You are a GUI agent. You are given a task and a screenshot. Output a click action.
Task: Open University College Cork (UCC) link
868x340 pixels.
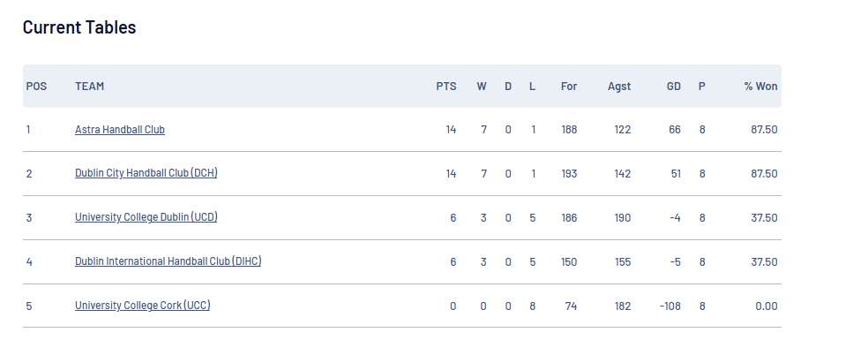click(143, 306)
